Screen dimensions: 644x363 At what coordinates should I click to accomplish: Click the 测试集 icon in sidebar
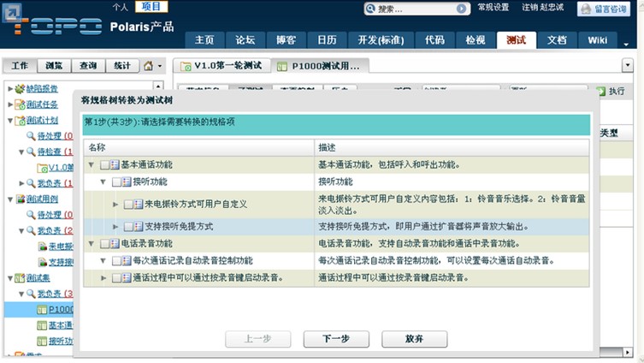point(20,277)
